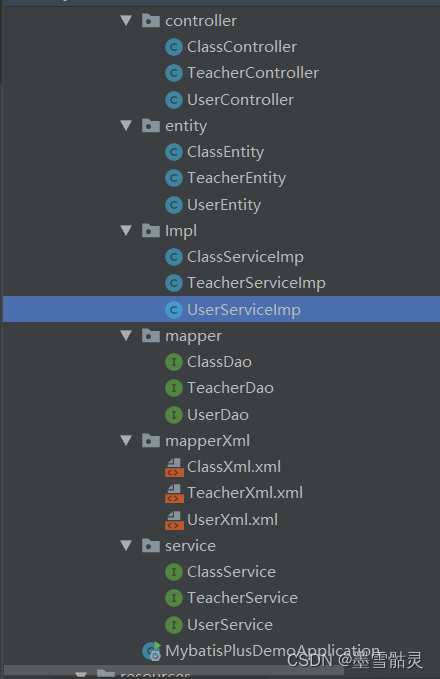
Task: Click the mapper folder icon
Action: (151, 336)
